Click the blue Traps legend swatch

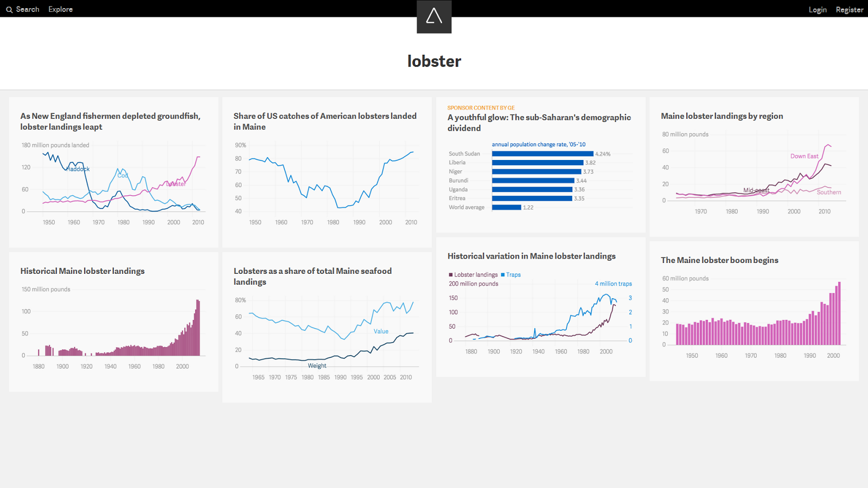[x=503, y=275]
